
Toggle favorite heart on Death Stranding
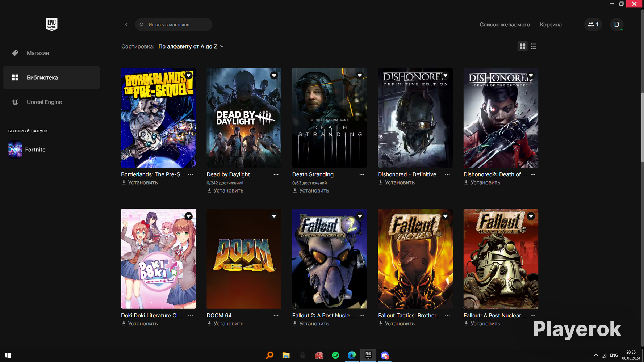[x=360, y=75]
